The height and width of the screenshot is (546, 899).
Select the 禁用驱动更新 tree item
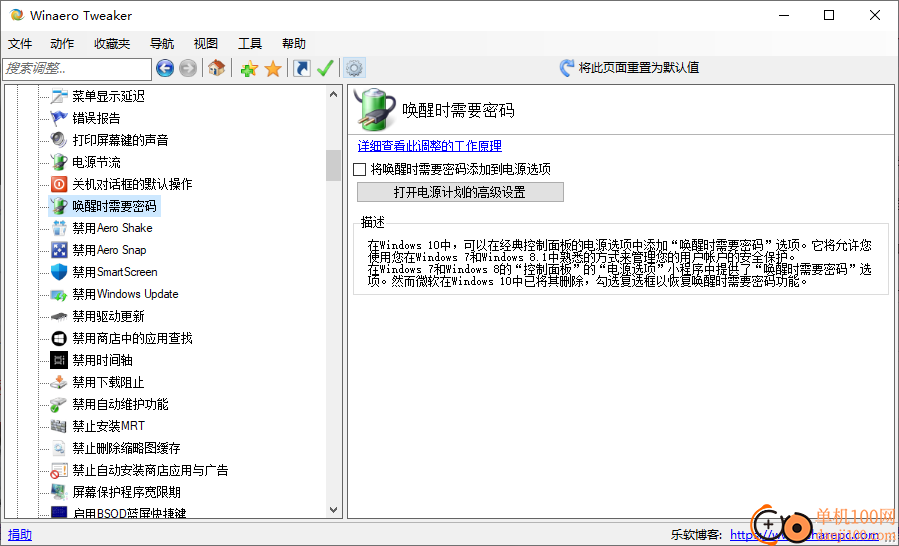click(x=108, y=316)
